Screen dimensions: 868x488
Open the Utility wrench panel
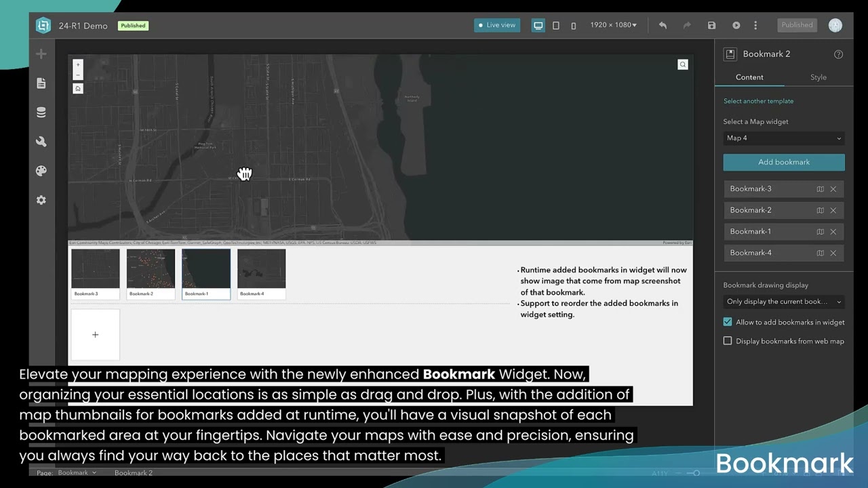coord(41,142)
